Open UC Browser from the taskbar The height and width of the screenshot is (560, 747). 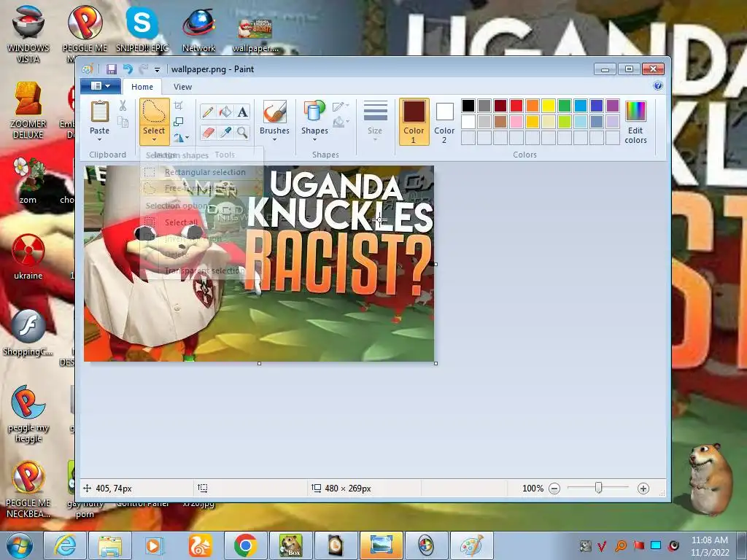(200, 545)
